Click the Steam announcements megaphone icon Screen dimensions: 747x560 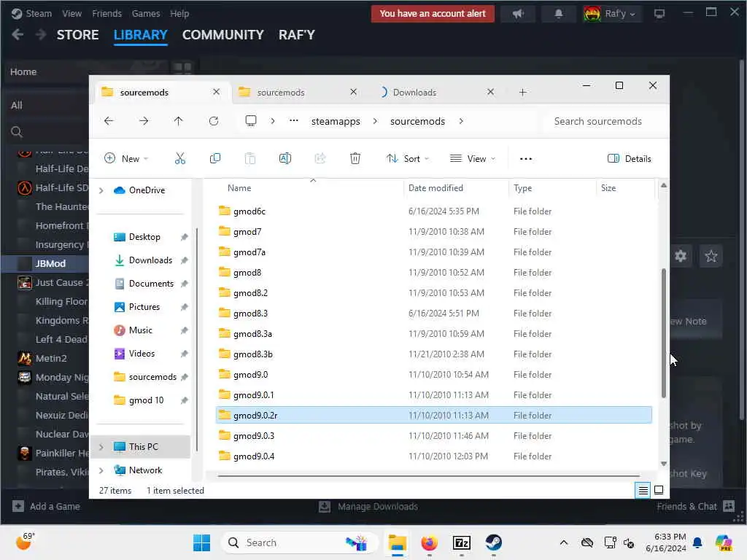pyautogui.click(x=518, y=14)
